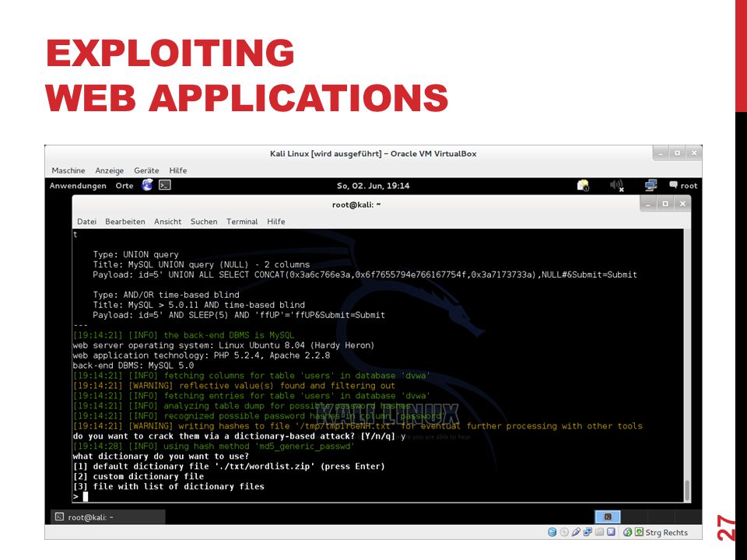Click the VirtualBox hard disk activity icon
Viewport: 747px width, 560px height.
pyautogui.click(x=552, y=532)
